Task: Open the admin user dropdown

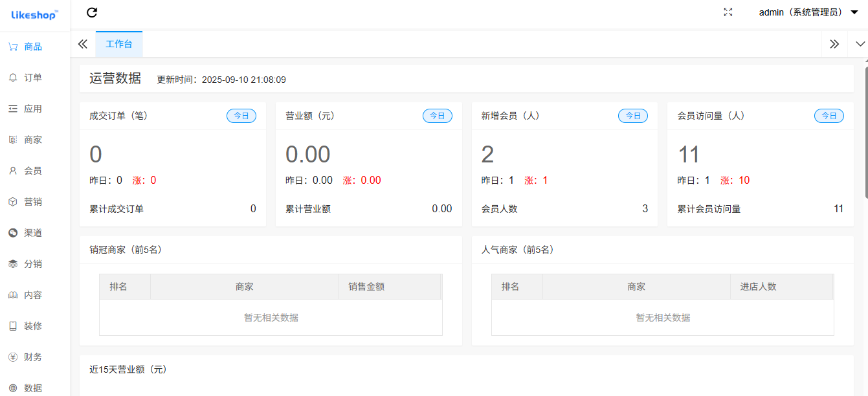Action: (x=808, y=12)
